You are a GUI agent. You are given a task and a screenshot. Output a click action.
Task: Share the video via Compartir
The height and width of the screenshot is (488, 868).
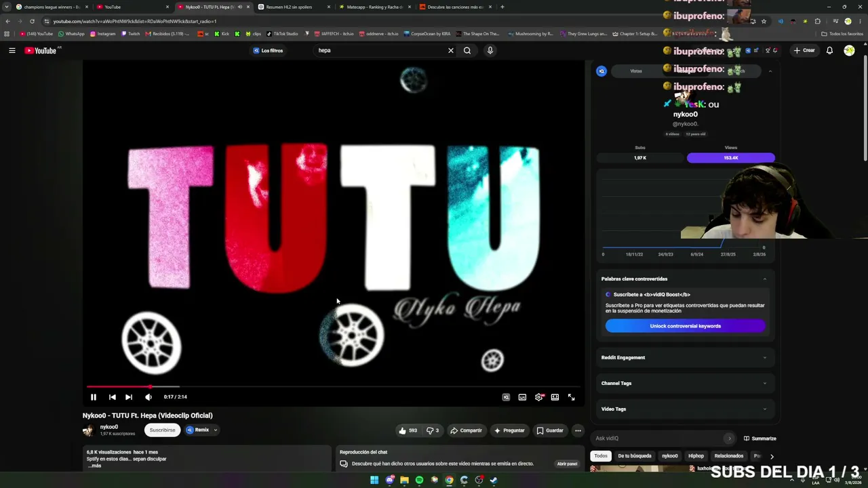(x=466, y=430)
